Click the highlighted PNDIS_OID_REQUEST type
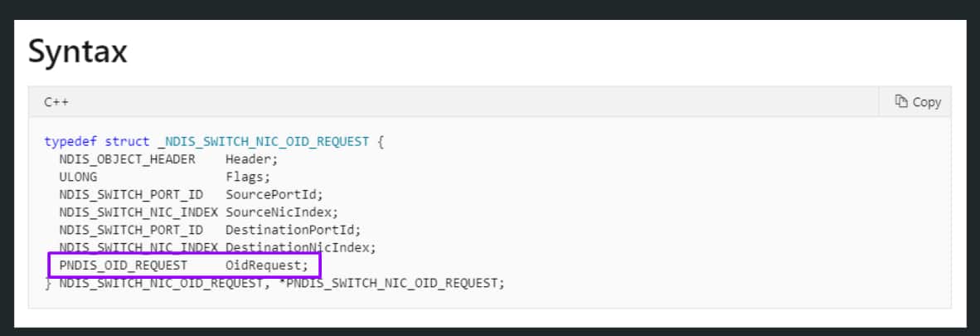The height and width of the screenshot is (336, 980). point(124,265)
